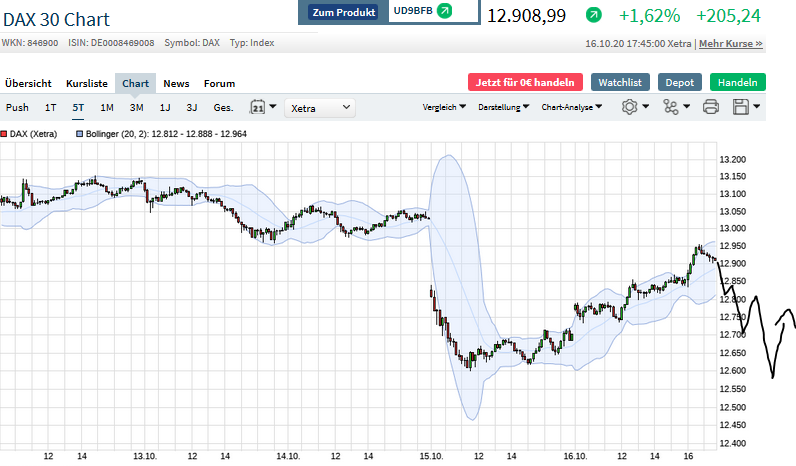
Task: Follow the Mehr Kurse link
Action: 730,44
